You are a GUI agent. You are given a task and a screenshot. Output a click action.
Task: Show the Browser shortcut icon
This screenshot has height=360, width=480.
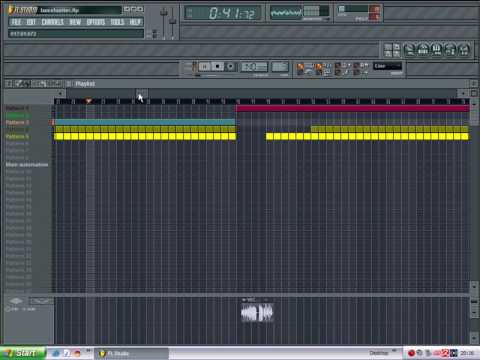[450, 50]
